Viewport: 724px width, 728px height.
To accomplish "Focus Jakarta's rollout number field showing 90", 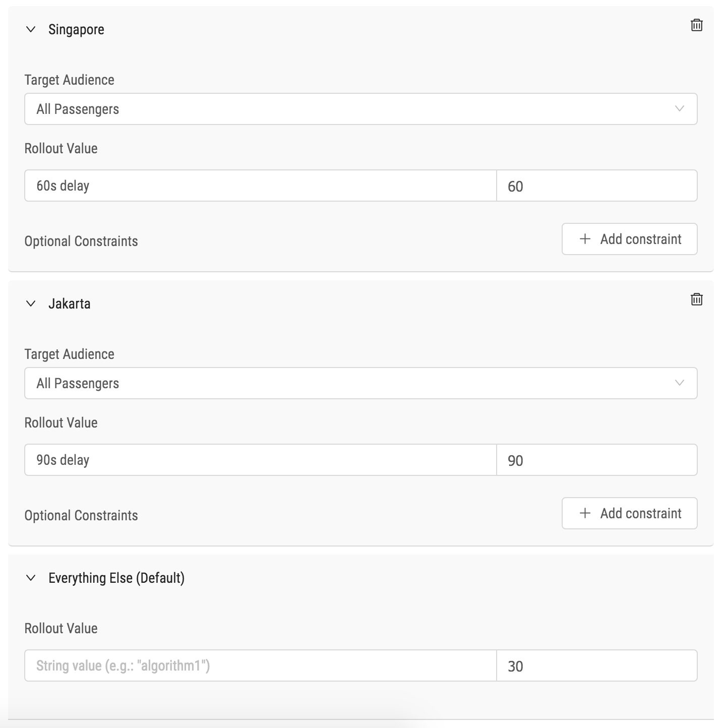I will [596, 460].
